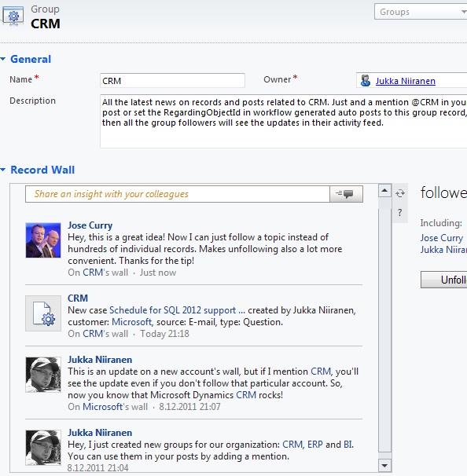Image resolution: width=467 pixels, height=476 pixels.
Task: Click the '8.12.2011 21:07' timestamp
Action: point(190,407)
